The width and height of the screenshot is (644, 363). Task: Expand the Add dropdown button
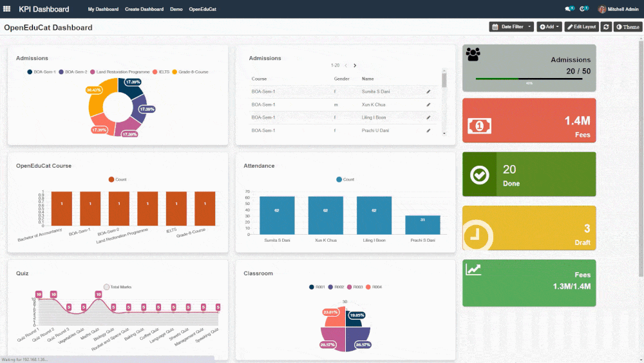click(550, 26)
